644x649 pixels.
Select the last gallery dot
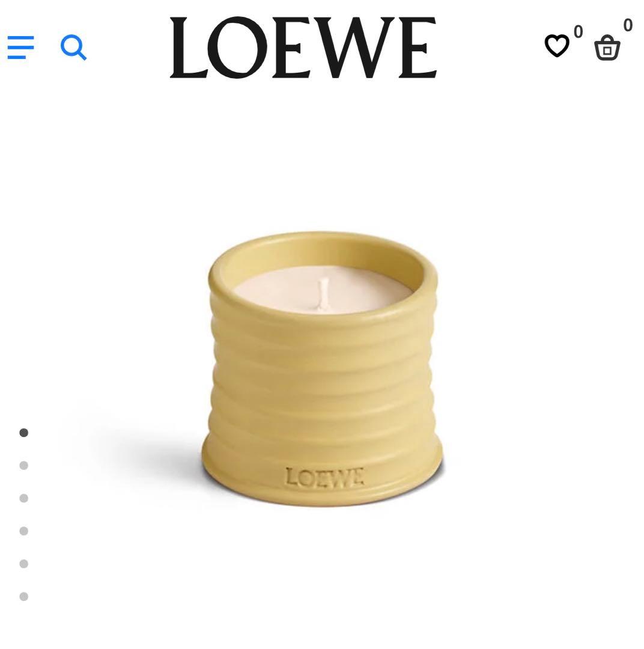click(x=24, y=597)
